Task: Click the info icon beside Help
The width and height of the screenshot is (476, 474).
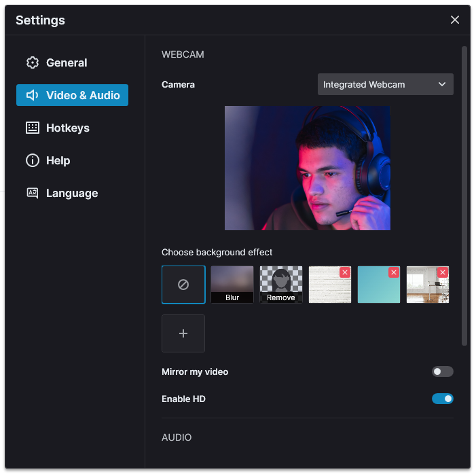Action: (x=32, y=160)
